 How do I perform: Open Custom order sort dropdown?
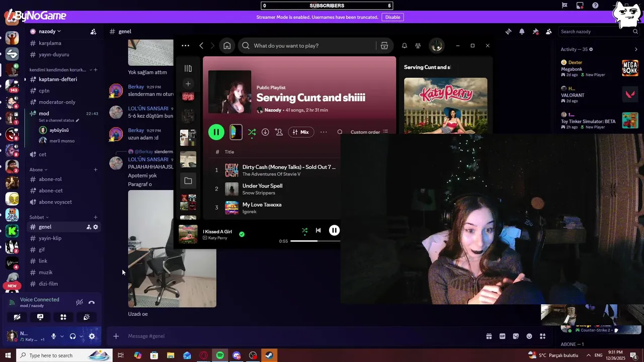pos(369,132)
